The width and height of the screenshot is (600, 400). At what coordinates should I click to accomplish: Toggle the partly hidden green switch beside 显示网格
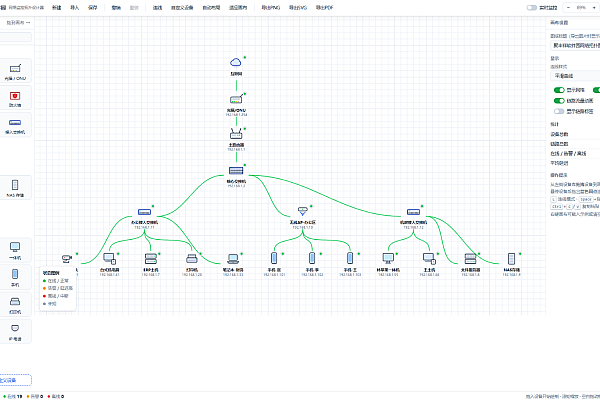click(597, 90)
